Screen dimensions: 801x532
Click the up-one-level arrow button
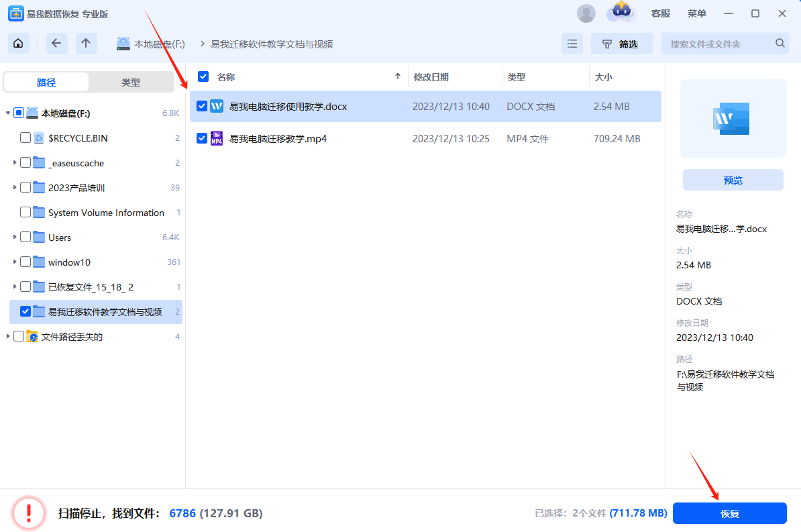86,44
